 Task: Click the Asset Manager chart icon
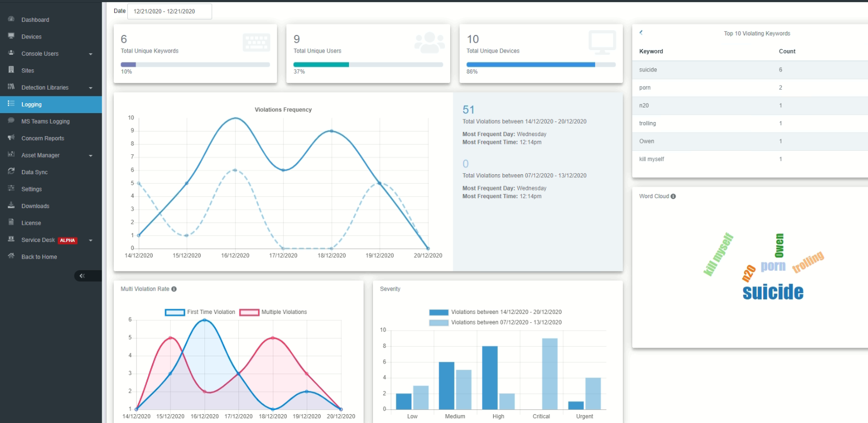(x=11, y=154)
